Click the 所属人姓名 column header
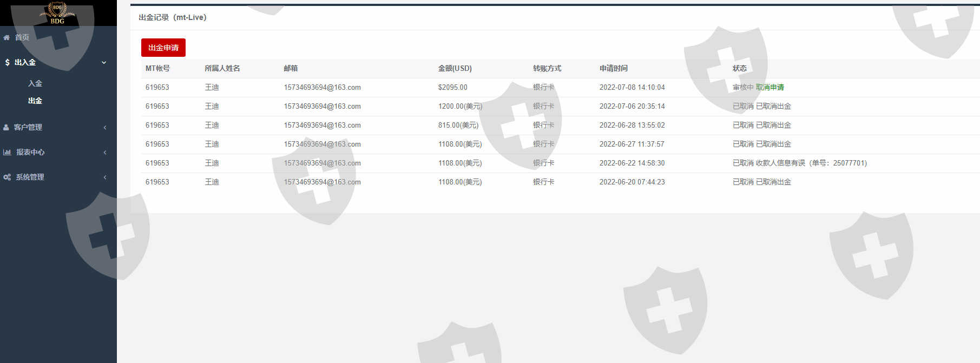The width and height of the screenshot is (980, 363). pyautogui.click(x=222, y=68)
